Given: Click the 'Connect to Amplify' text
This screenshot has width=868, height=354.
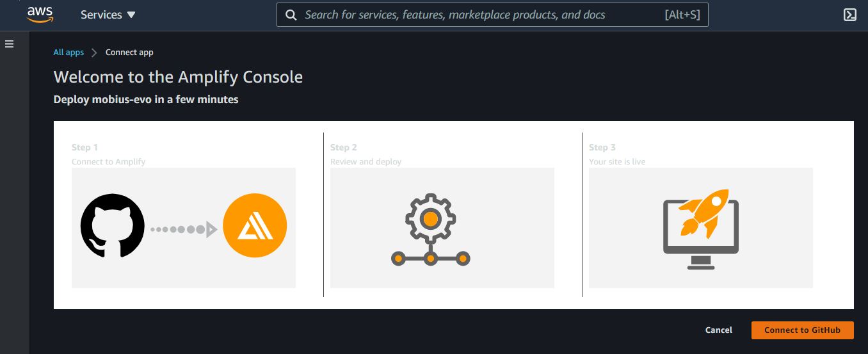Looking at the screenshot, I should pos(108,162).
